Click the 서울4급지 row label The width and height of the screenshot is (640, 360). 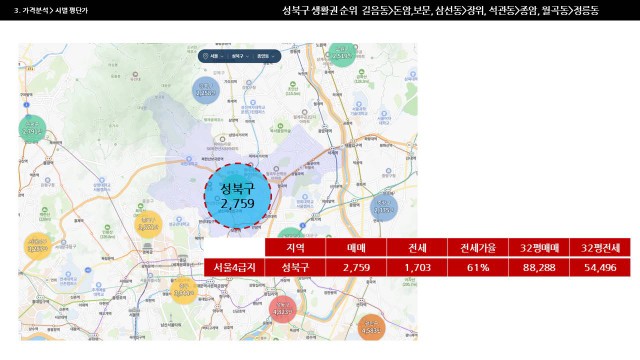point(234,267)
